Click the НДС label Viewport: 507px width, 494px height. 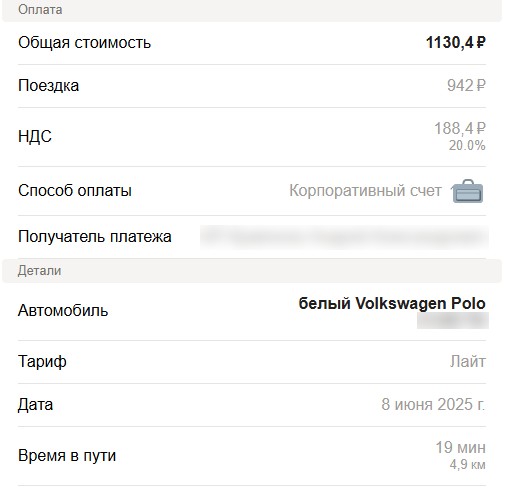[x=35, y=136]
